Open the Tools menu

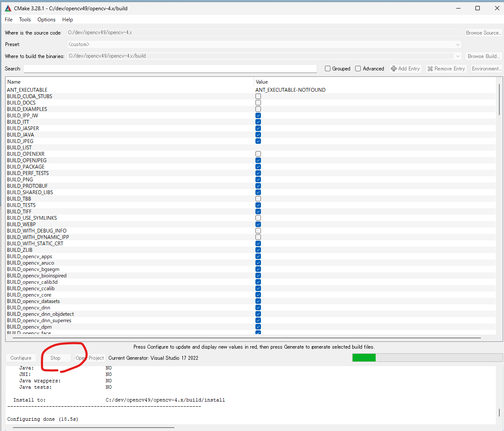pyautogui.click(x=25, y=20)
